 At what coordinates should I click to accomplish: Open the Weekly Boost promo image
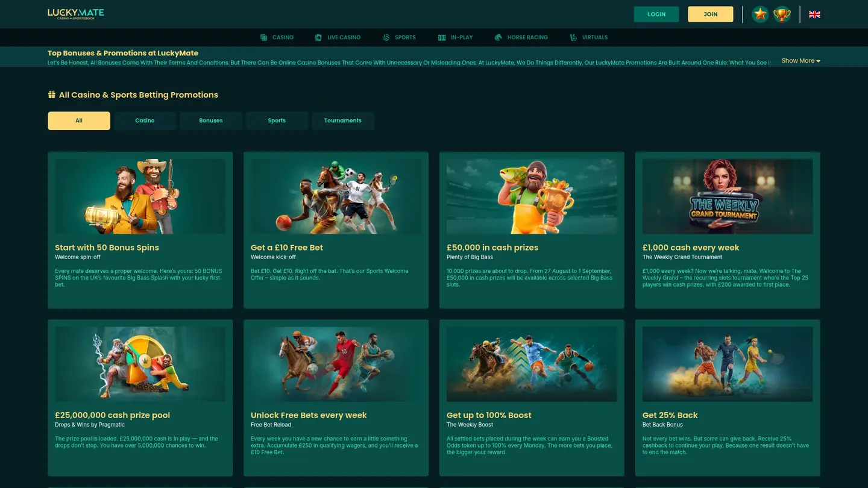click(532, 364)
